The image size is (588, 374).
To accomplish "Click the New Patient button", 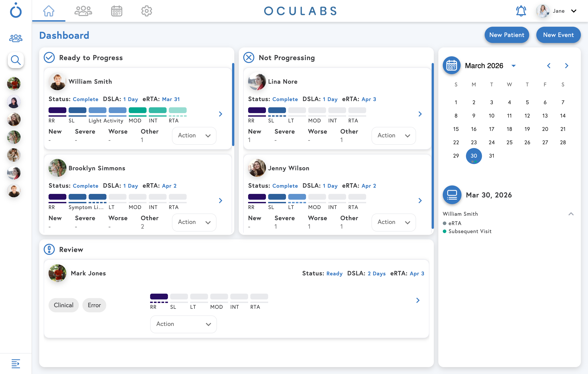I will (507, 35).
